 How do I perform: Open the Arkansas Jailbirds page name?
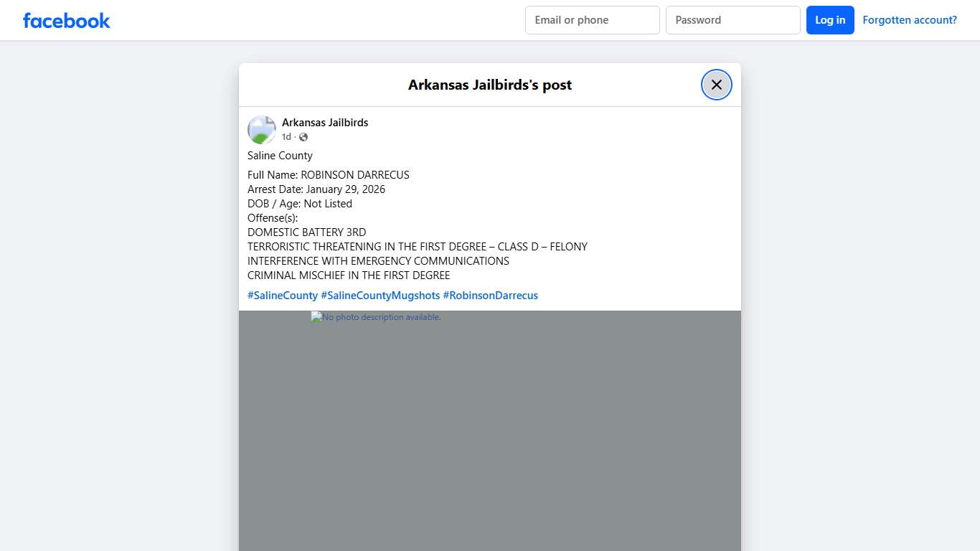point(325,122)
